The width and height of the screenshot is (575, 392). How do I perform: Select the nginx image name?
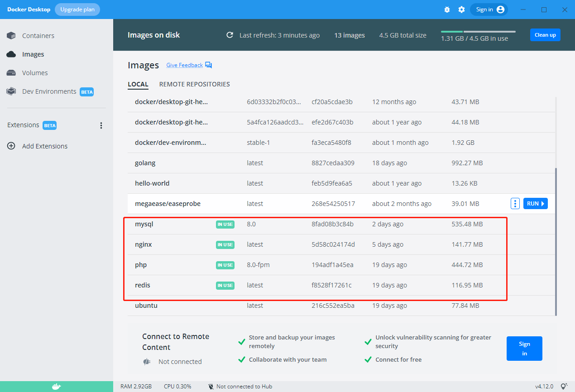pyautogui.click(x=144, y=244)
